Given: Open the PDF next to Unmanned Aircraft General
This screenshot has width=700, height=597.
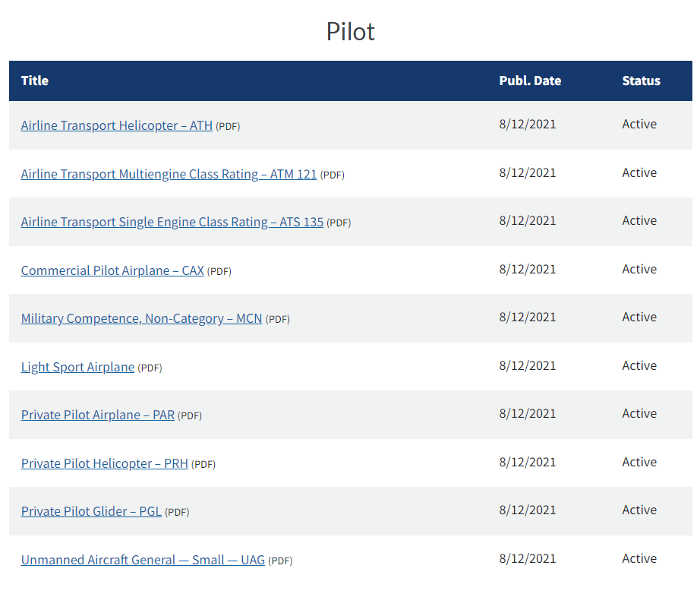Looking at the screenshot, I should point(279,561).
